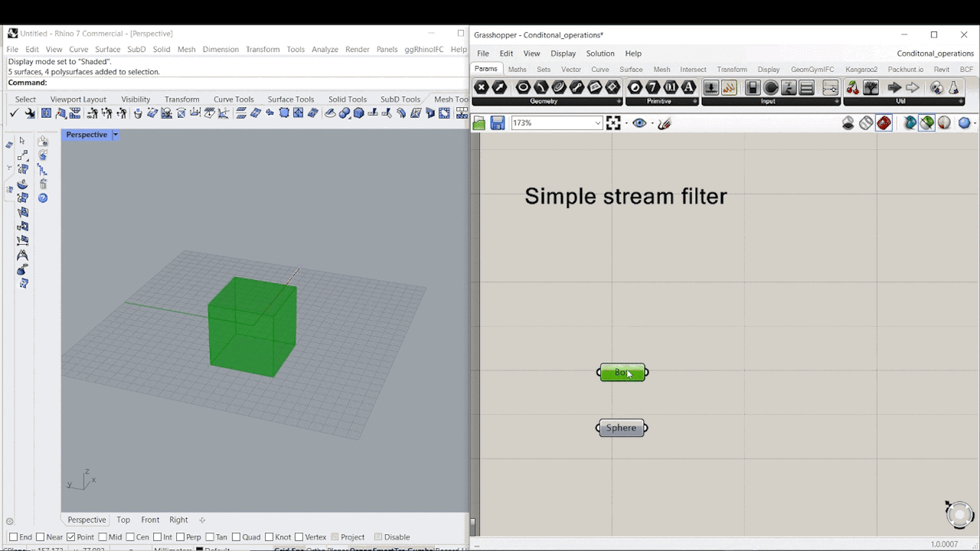The width and height of the screenshot is (980, 551).
Task: Pick the Panel input icon
Action: coord(807,88)
